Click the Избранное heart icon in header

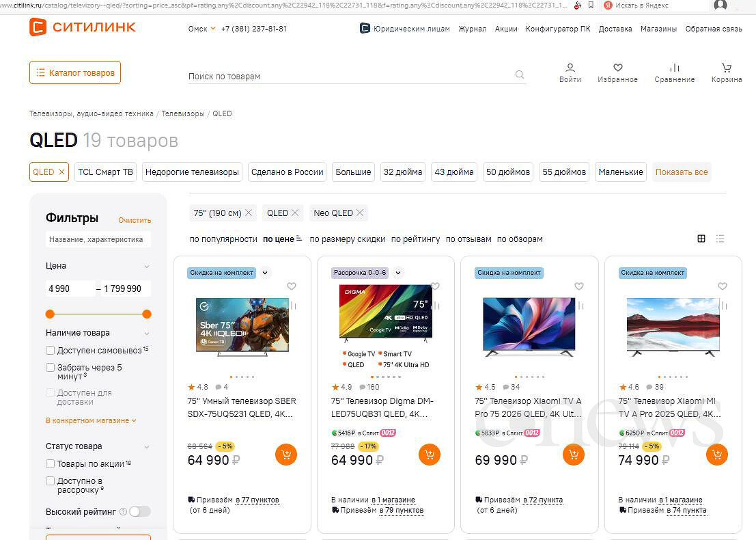click(x=617, y=68)
